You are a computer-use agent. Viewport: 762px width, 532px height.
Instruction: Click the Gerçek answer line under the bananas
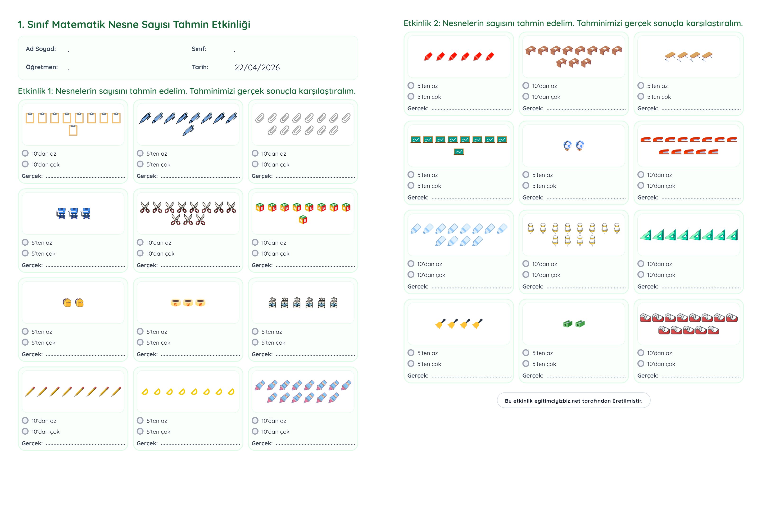pyautogui.click(x=200, y=444)
